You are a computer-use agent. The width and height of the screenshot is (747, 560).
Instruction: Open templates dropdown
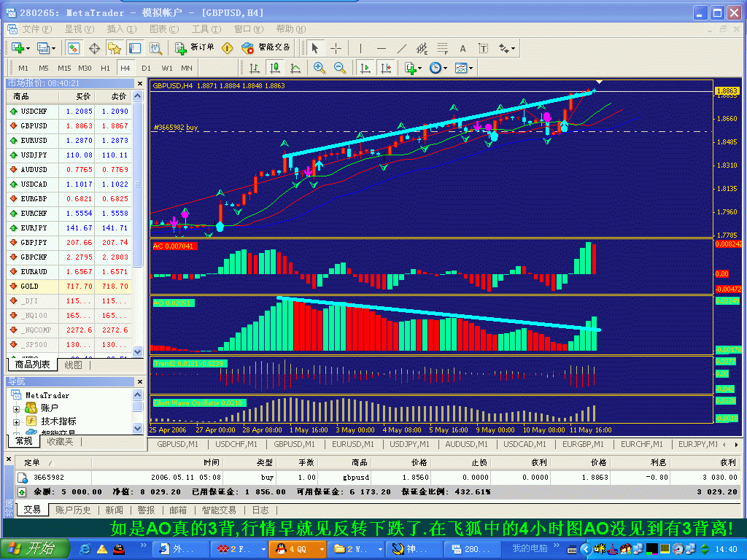click(463, 68)
